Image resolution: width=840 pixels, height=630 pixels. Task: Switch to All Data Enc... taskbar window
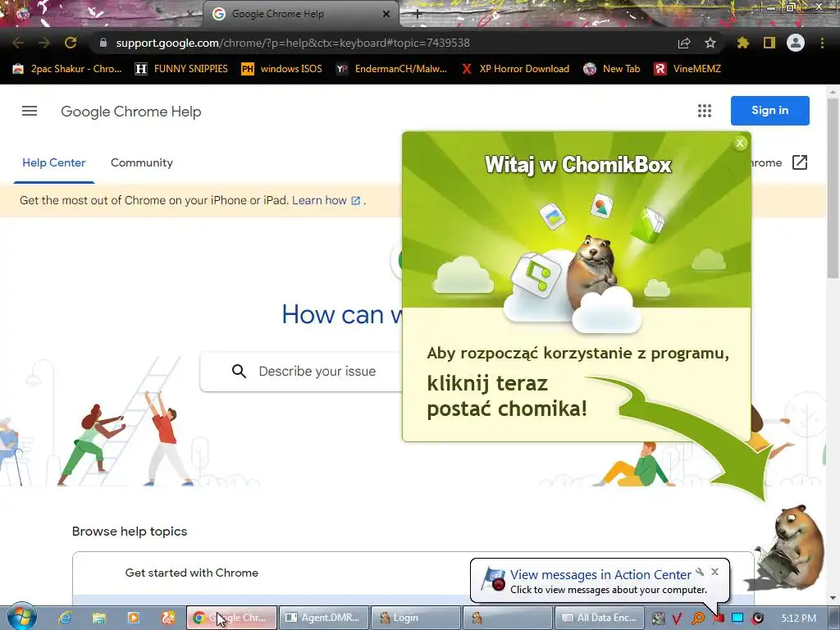pyautogui.click(x=599, y=618)
